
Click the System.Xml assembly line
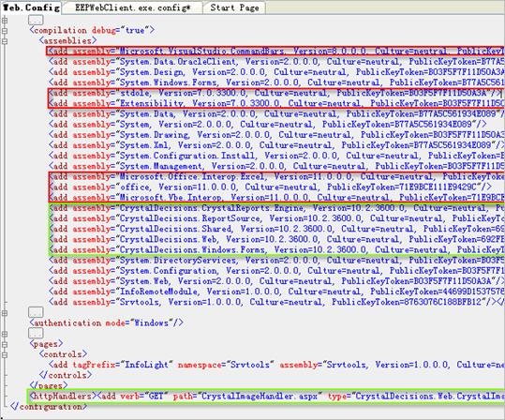[x=276, y=145]
